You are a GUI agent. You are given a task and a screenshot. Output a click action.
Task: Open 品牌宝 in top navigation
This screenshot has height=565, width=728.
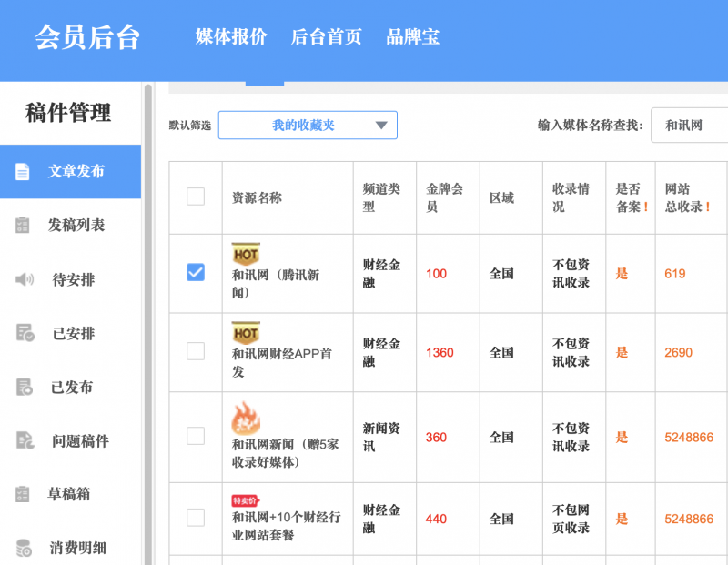[413, 36]
